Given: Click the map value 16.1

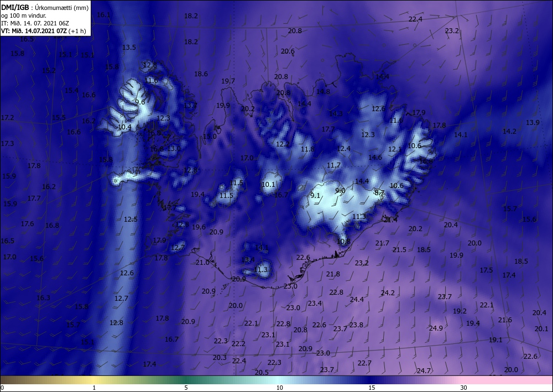Looking at the screenshot, I should point(103,15).
